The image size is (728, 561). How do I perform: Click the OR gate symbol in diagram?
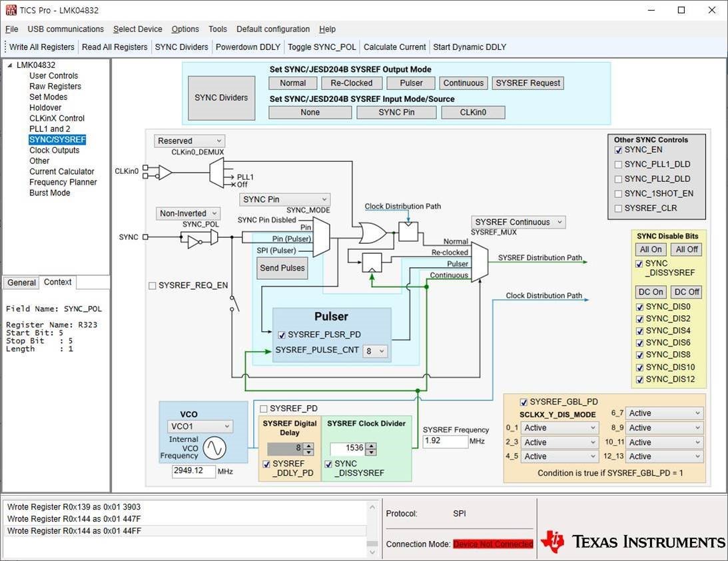pyautogui.click(x=373, y=234)
